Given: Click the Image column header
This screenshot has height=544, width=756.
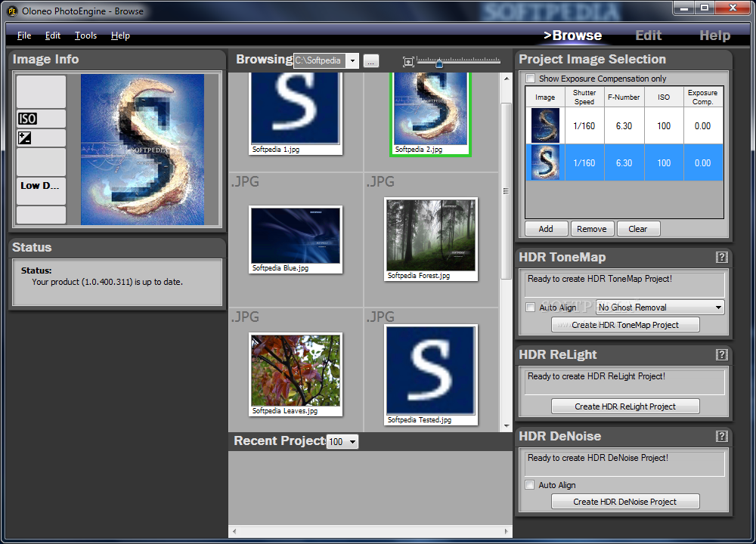Looking at the screenshot, I should (x=545, y=97).
